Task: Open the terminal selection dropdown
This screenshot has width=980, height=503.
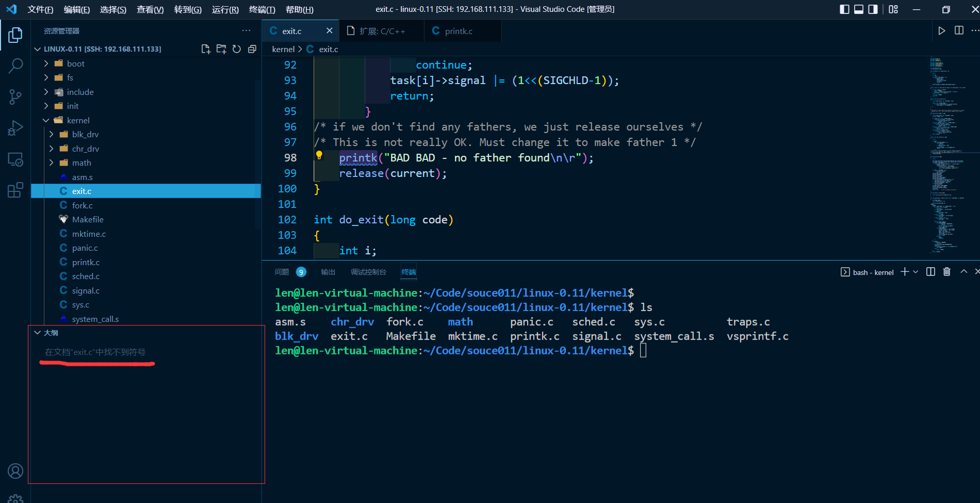Action: click(x=916, y=272)
